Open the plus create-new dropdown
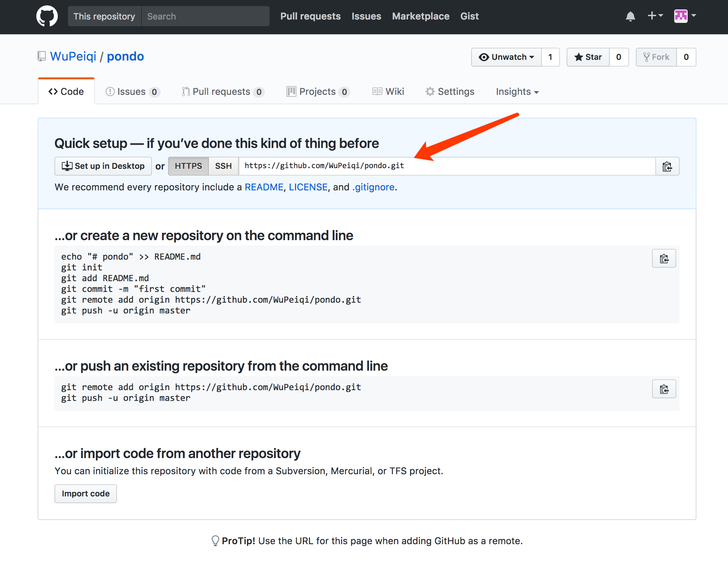The width and height of the screenshot is (728, 561). coord(655,16)
